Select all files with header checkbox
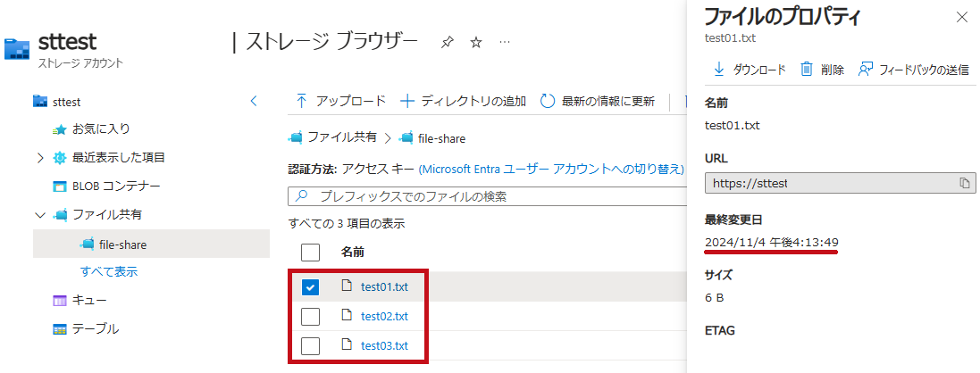This screenshot has height=373, width=980. coord(310,253)
